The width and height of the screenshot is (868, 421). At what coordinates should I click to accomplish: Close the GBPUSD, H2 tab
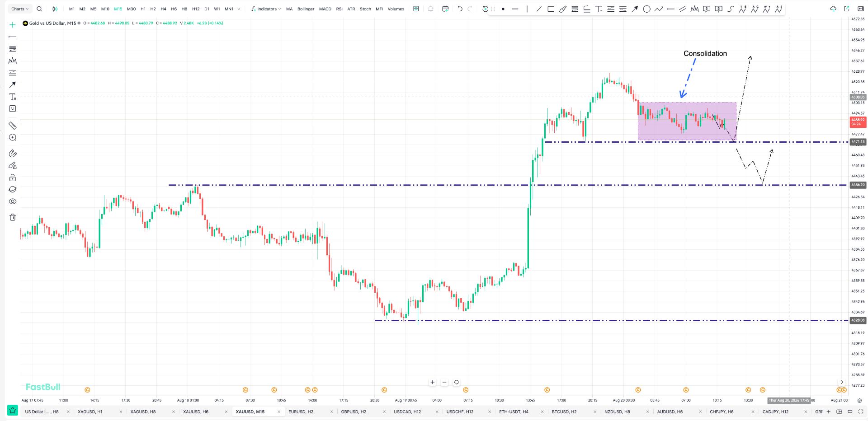[384, 412]
